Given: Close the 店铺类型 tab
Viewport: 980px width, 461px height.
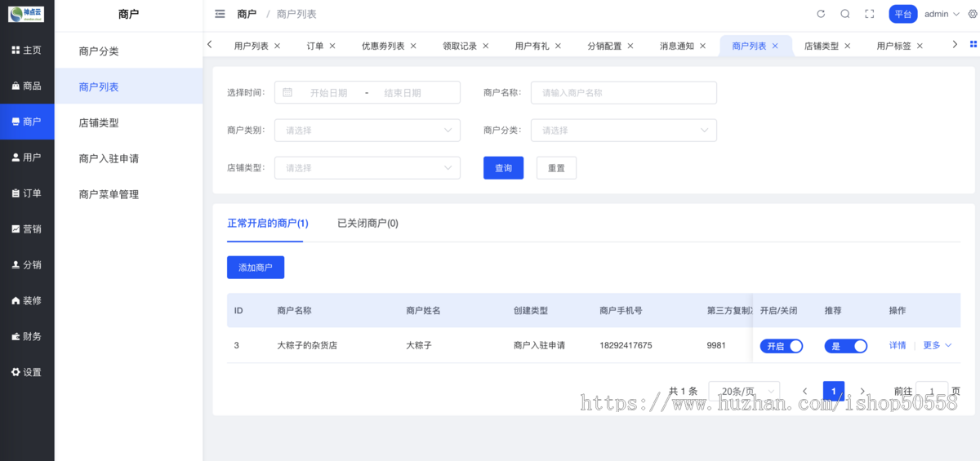Looking at the screenshot, I should pos(847,47).
